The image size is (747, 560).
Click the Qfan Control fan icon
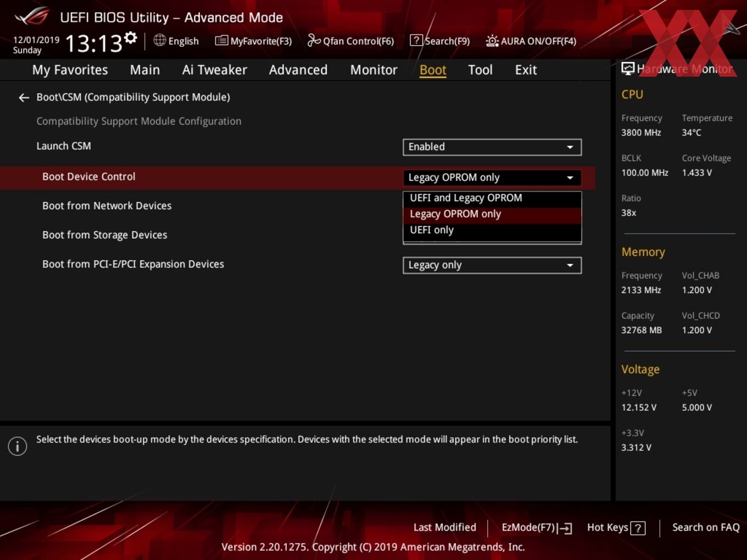[314, 40]
